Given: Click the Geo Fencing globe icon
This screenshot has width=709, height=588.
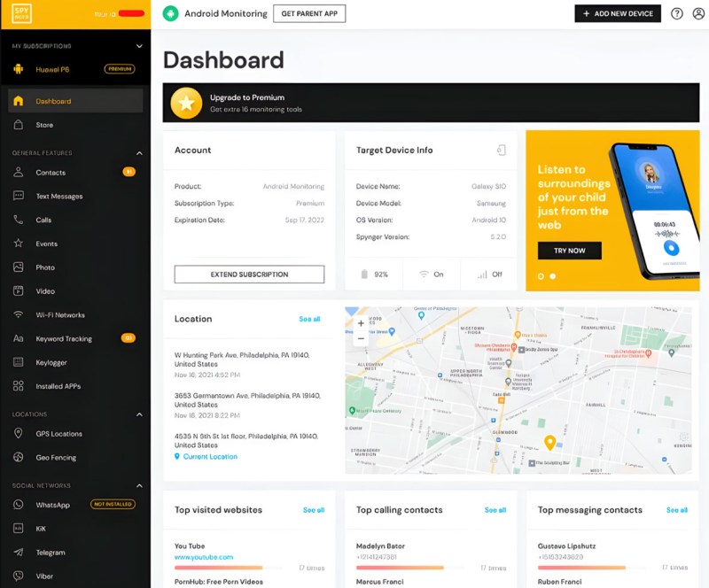Looking at the screenshot, I should [x=18, y=458].
